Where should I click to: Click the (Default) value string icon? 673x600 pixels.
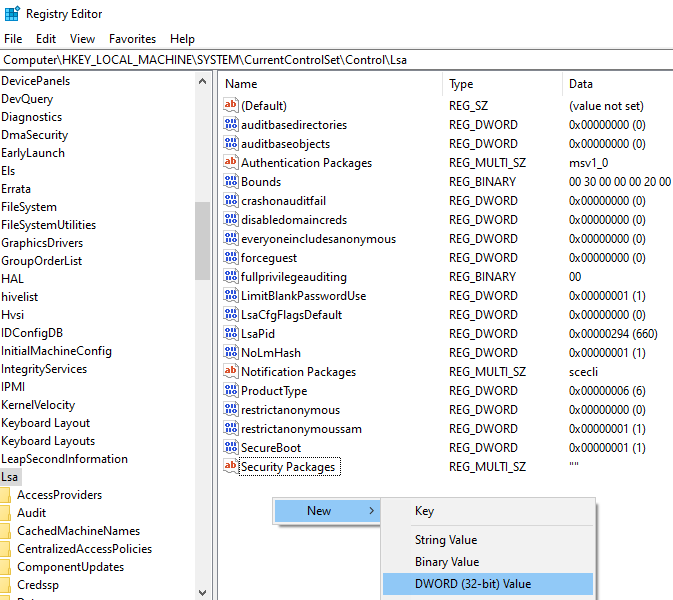click(231, 106)
